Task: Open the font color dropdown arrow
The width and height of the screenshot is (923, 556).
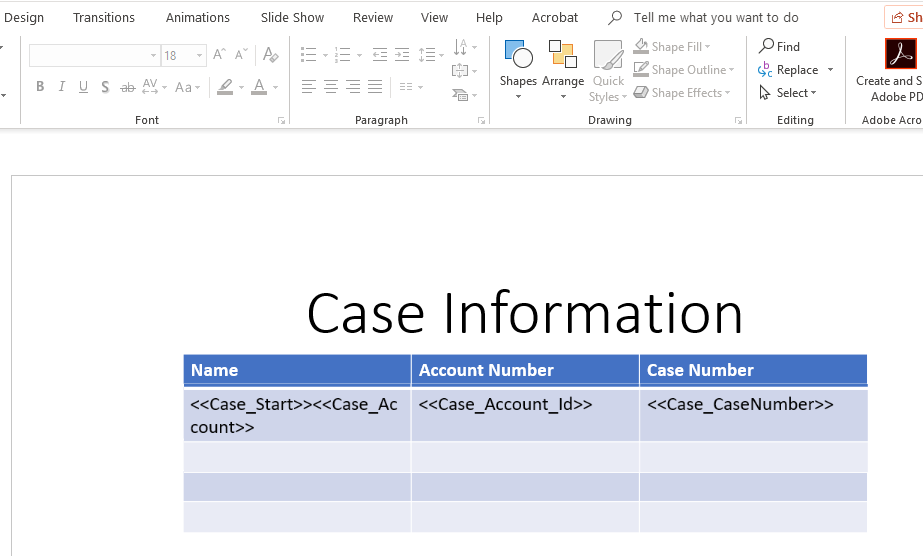Action: coord(275,88)
